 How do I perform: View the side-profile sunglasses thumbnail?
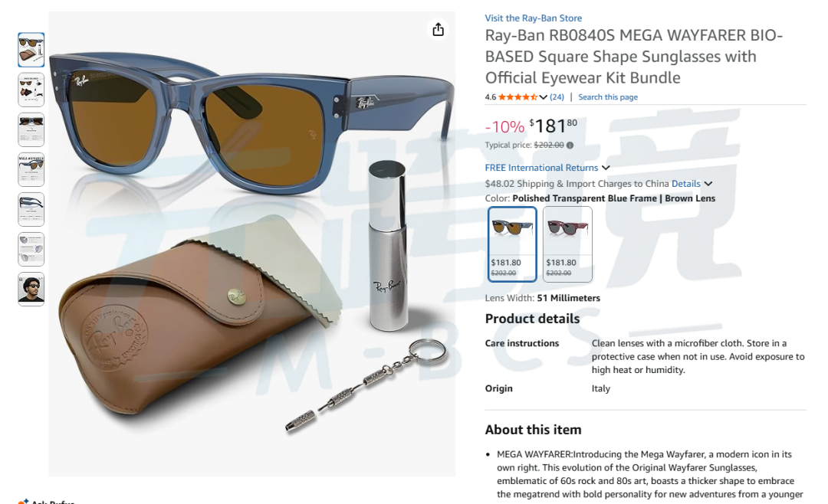(x=31, y=210)
